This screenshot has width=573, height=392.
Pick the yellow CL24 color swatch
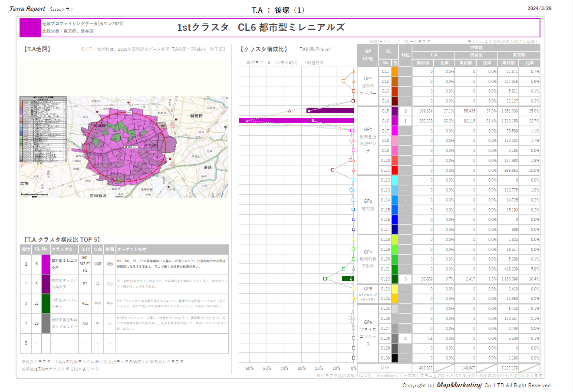[x=395, y=299]
